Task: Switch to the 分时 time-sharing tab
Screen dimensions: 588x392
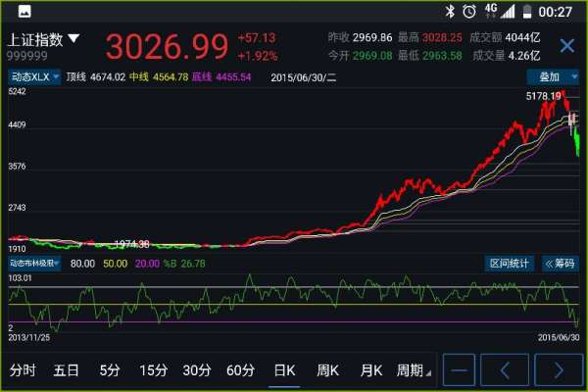Action: coord(23,370)
